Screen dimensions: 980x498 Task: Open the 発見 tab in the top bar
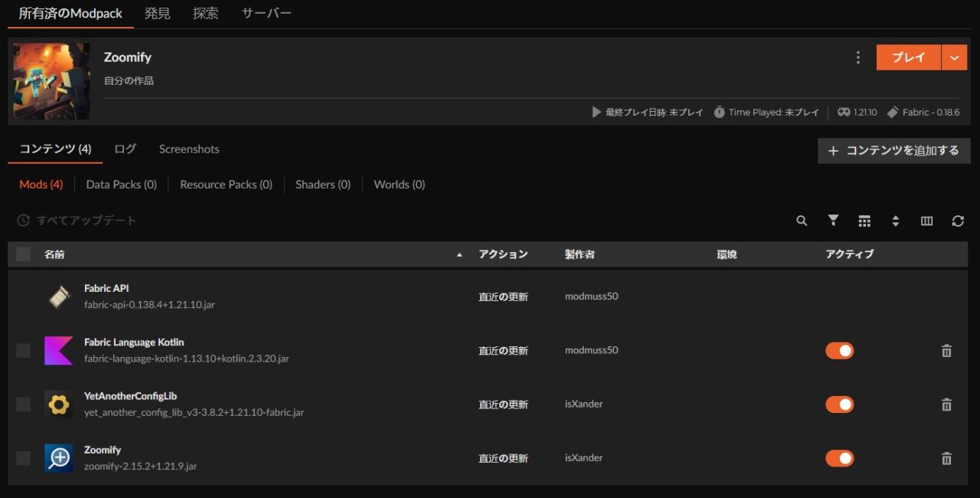(x=157, y=12)
